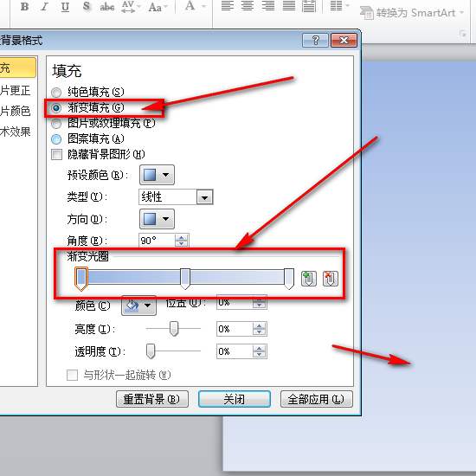476x476 pixels.
Task: Enable 隐藏背景图形 checkbox
Action: 56,154
